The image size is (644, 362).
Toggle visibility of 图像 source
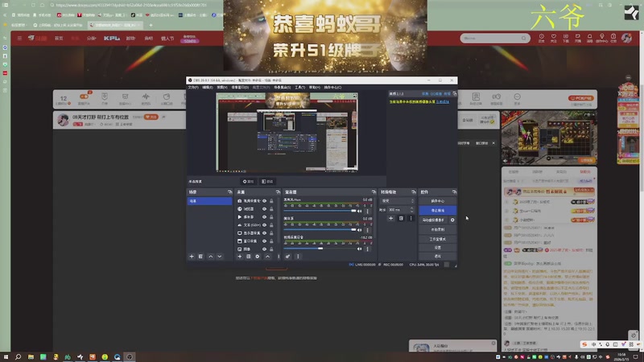[x=265, y=249]
